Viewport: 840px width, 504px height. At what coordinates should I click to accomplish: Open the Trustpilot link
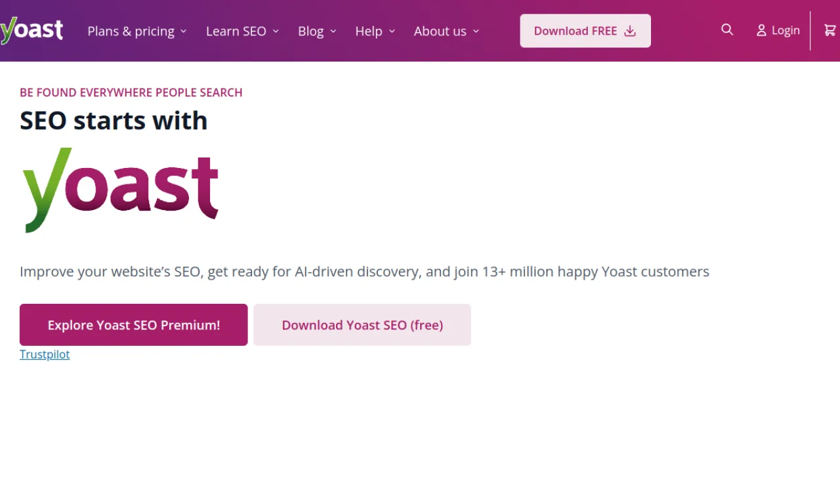point(45,354)
